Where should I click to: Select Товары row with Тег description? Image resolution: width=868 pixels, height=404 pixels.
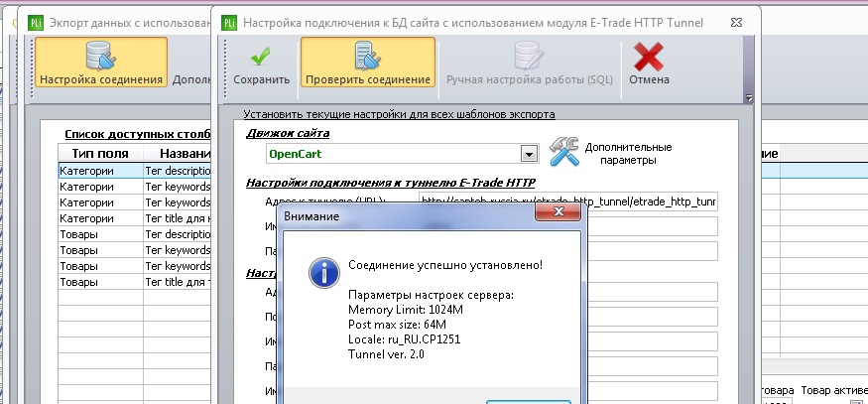[x=134, y=234]
